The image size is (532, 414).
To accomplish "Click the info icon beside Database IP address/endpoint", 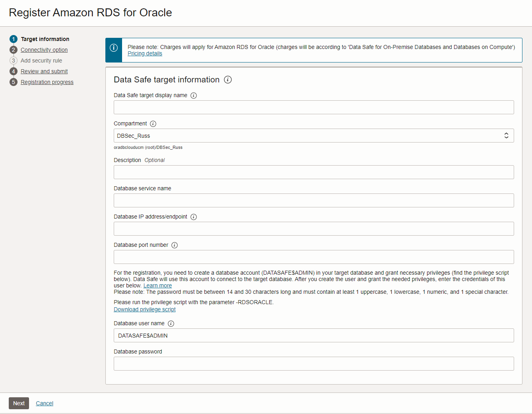I will coord(194,217).
